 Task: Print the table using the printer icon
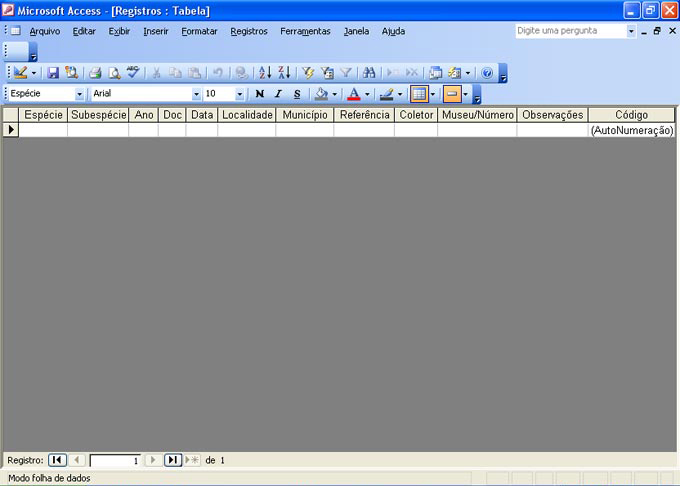[x=95, y=73]
